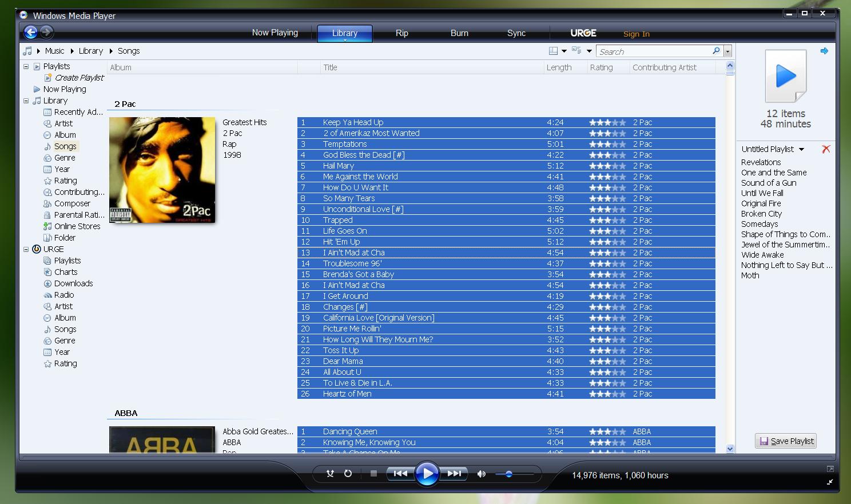Open the Now Playing tab

(x=275, y=33)
